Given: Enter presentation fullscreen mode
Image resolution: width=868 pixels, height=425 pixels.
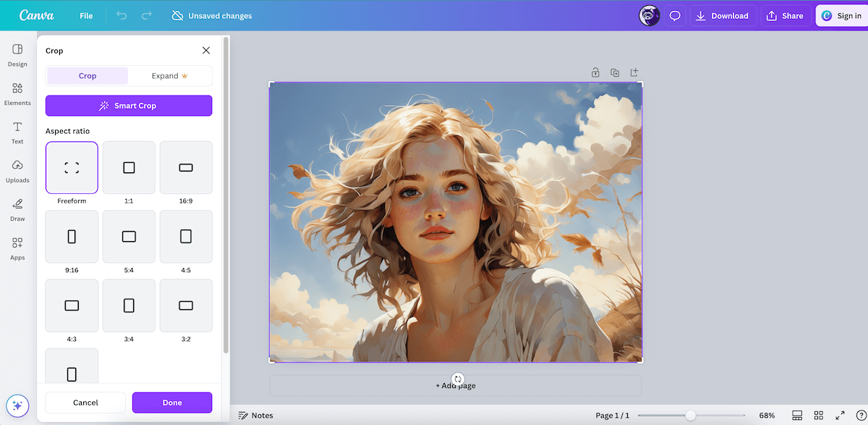Looking at the screenshot, I should coord(839,415).
